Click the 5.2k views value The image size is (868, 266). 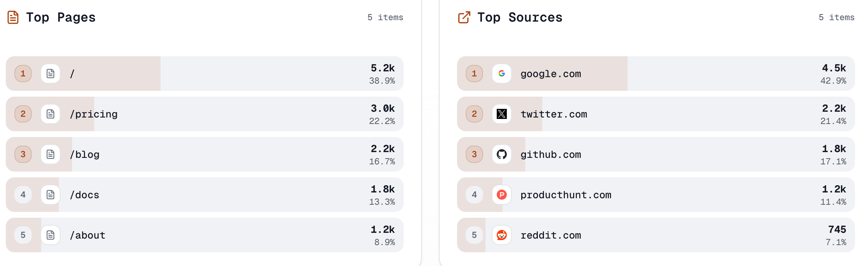(383, 68)
